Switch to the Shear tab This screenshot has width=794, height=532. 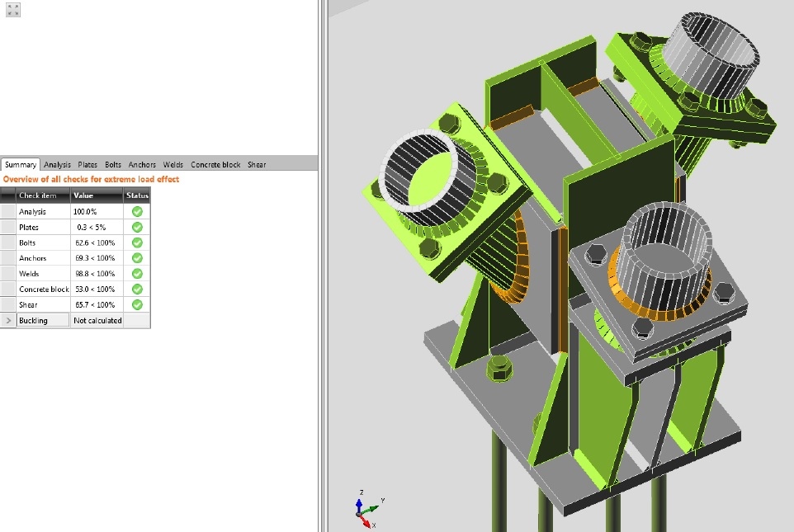(x=257, y=164)
